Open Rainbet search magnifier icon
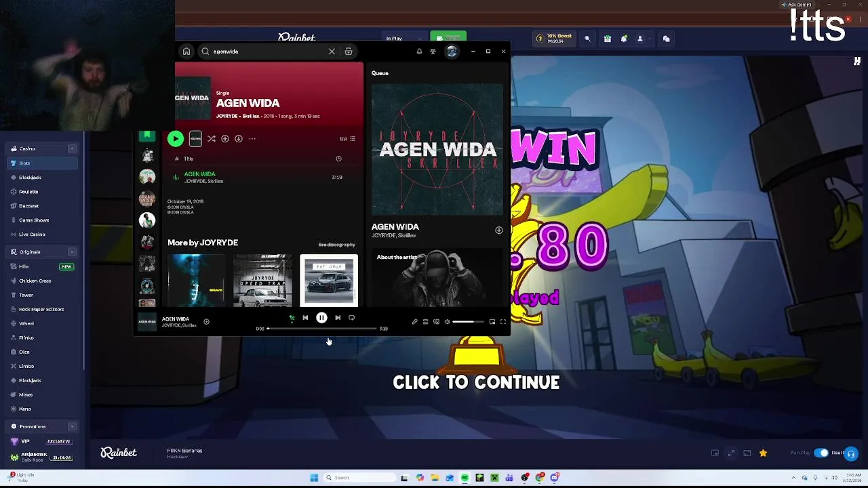 coord(587,39)
